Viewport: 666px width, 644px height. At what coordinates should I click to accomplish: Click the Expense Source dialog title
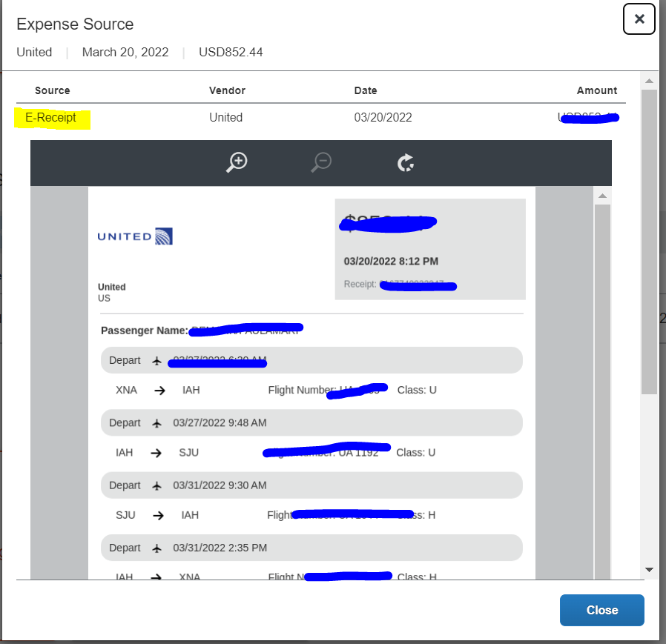point(75,24)
